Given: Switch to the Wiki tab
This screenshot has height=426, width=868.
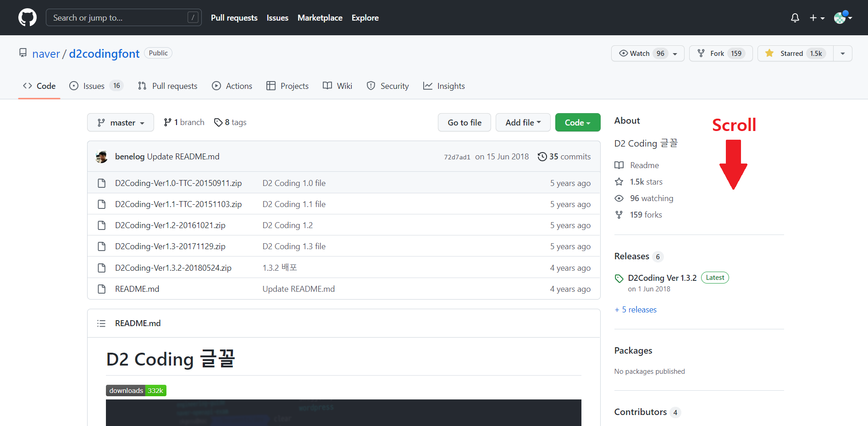Looking at the screenshot, I should [x=337, y=86].
